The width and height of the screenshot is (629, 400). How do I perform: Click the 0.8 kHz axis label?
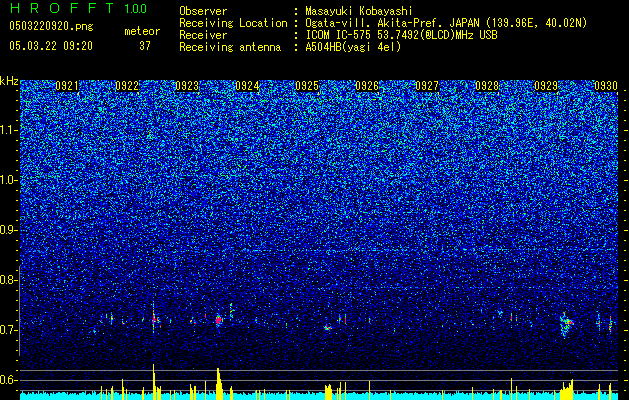pos(7,280)
